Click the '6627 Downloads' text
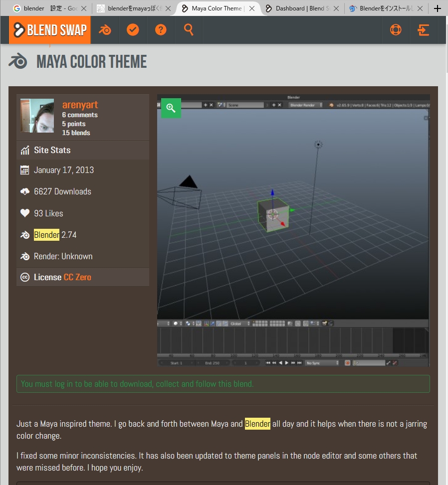This screenshot has height=485, width=448. pyautogui.click(x=62, y=191)
